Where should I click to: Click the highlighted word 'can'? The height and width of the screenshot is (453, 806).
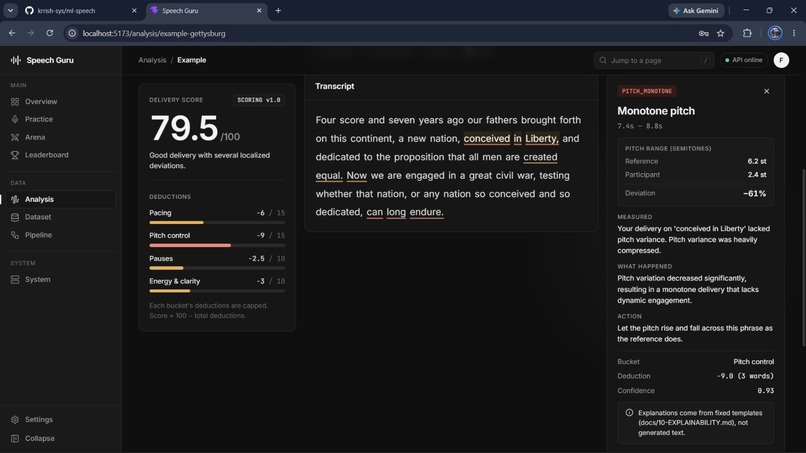375,212
